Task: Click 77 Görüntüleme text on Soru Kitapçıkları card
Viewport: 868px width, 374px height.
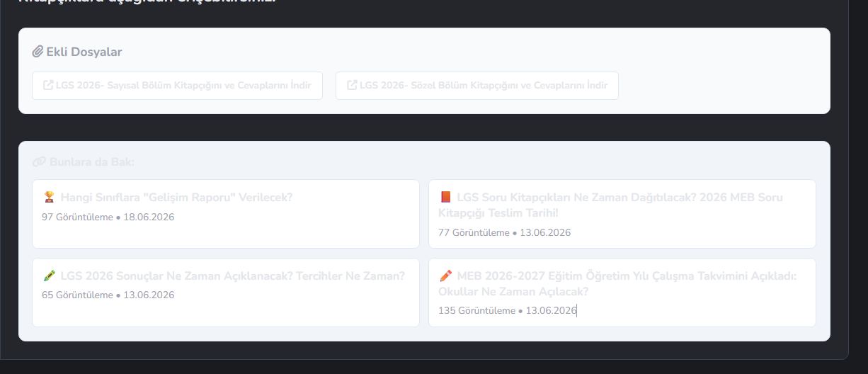Action: [x=474, y=232]
